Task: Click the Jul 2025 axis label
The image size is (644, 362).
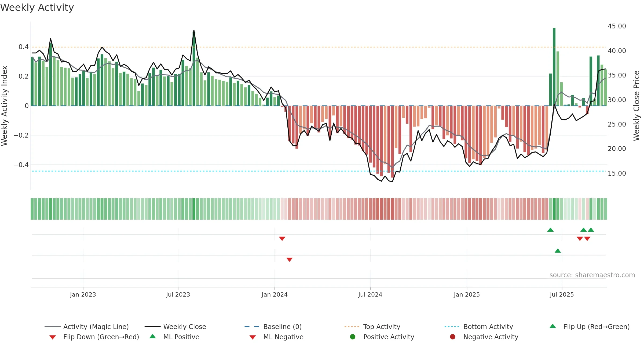Action: [562, 294]
